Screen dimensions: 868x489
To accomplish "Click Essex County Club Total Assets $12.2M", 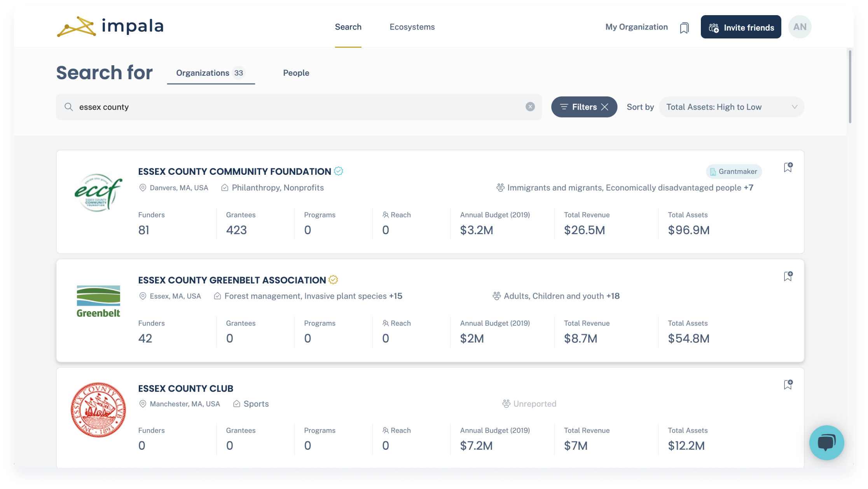I will tap(686, 445).
